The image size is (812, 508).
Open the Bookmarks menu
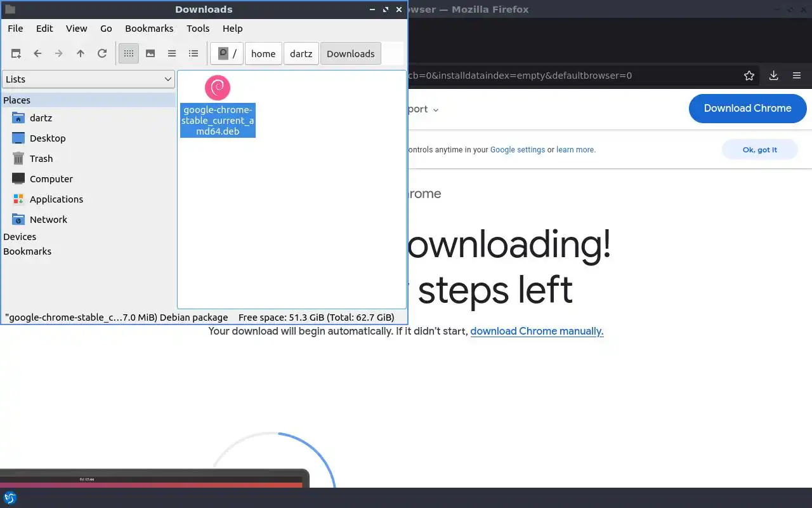click(149, 29)
